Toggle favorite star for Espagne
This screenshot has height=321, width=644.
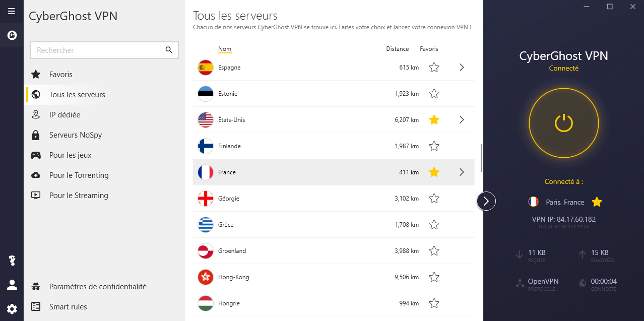pyautogui.click(x=434, y=68)
